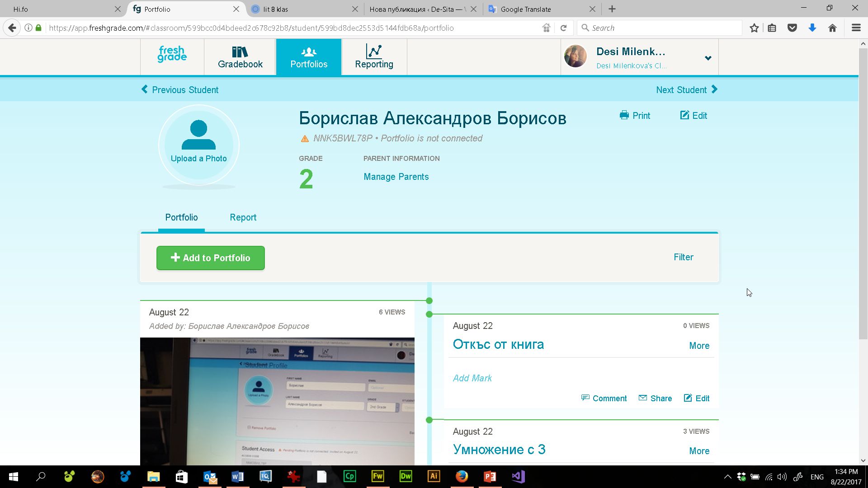Switch to the Hi.fo browser tab
The width and height of the screenshot is (868, 488).
pyautogui.click(x=63, y=9)
